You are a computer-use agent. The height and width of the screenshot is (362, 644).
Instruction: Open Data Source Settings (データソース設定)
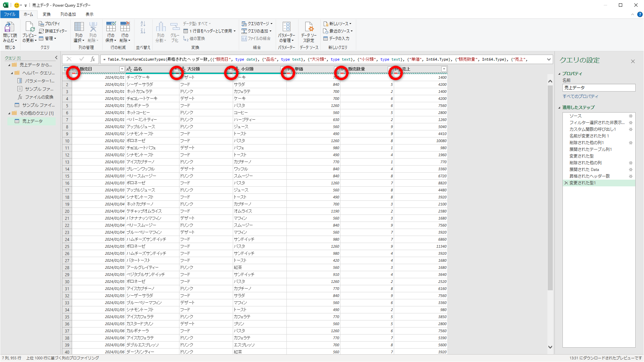click(x=309, y=27)
